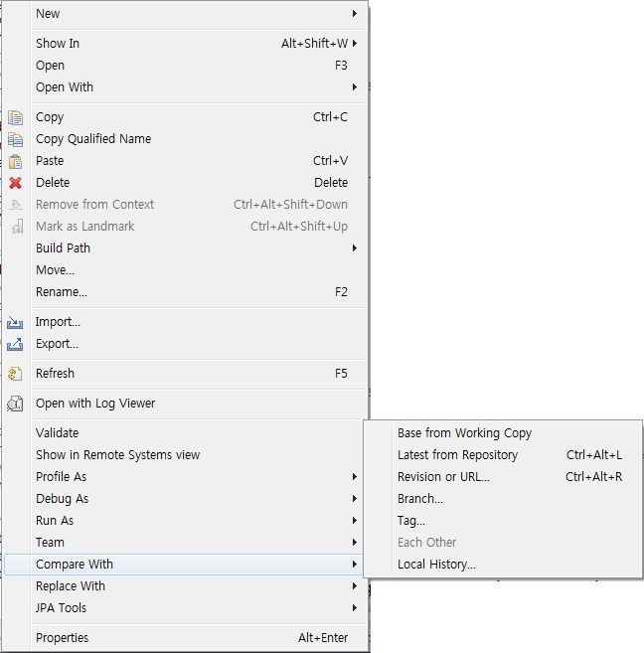Image resolution: width=644 pixels, height=653 pixels.
Task: Click the Open with Log Viewer icon
Action: pyautogui.click(x=15, y=404)
